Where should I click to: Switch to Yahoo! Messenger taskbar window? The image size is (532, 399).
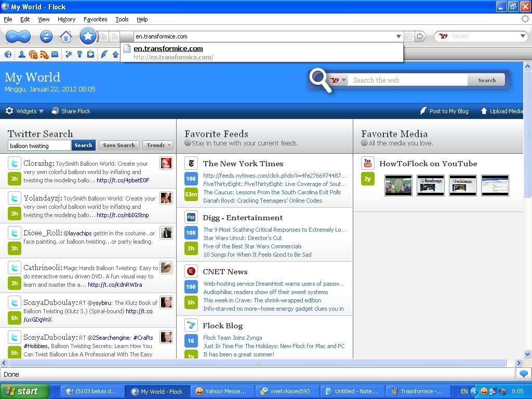click(221, 391)
